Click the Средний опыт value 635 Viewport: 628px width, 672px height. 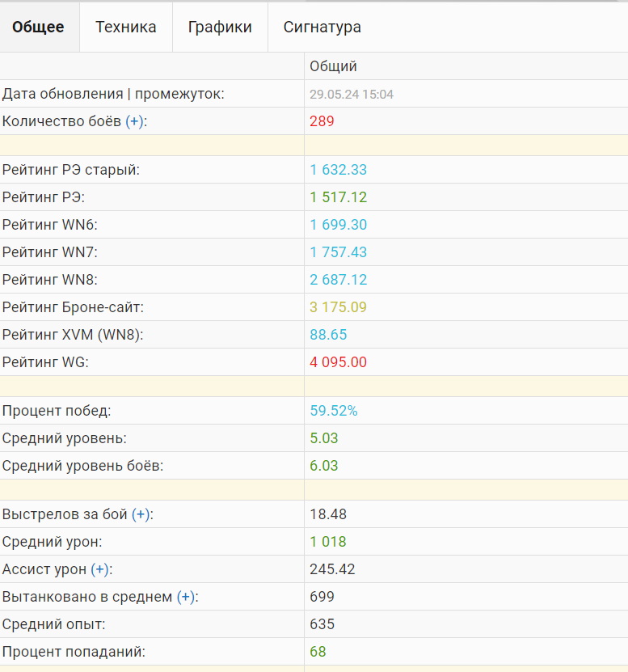pos(322,624)
